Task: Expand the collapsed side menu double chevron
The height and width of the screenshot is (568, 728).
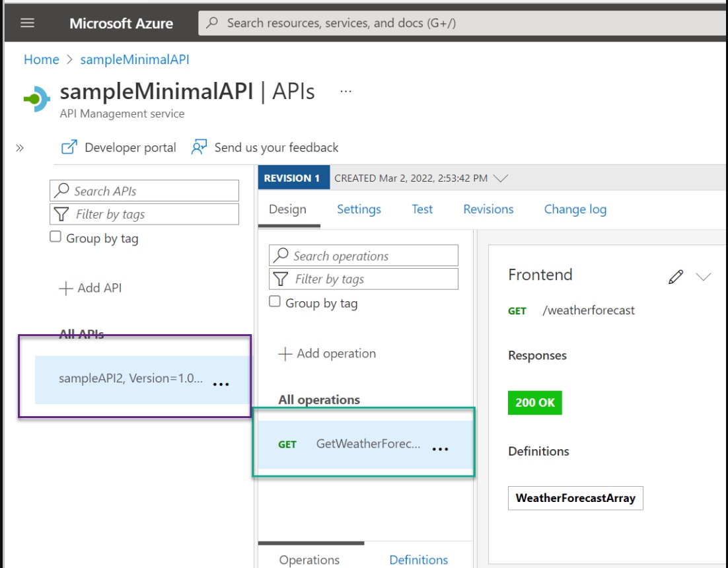Action: (20, 148)
